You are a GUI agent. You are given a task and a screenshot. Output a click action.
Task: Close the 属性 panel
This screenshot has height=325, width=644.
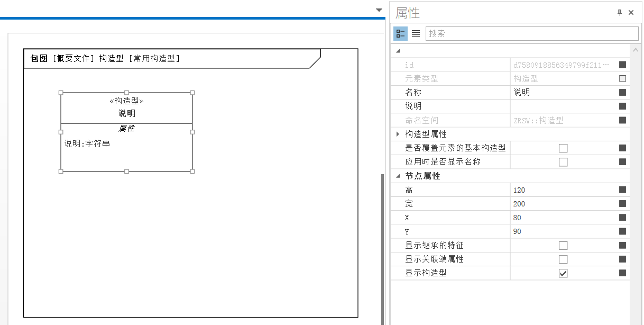[631, 13]
